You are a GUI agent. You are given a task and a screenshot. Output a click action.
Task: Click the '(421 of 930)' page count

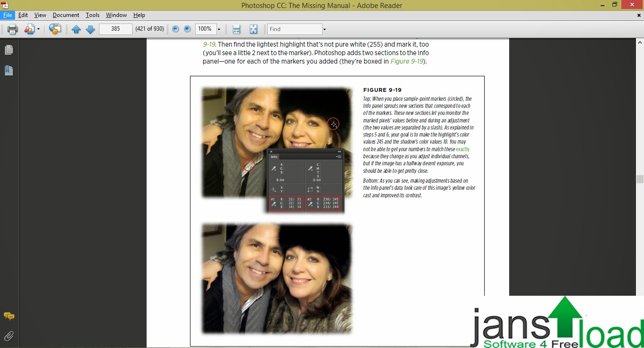coord(149,29)
